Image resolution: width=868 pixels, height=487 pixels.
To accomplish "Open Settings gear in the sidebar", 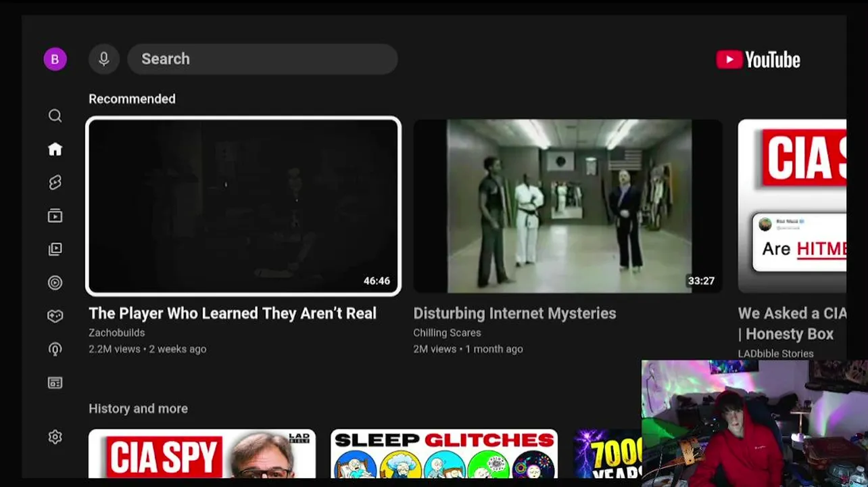I will coord(55,437).
